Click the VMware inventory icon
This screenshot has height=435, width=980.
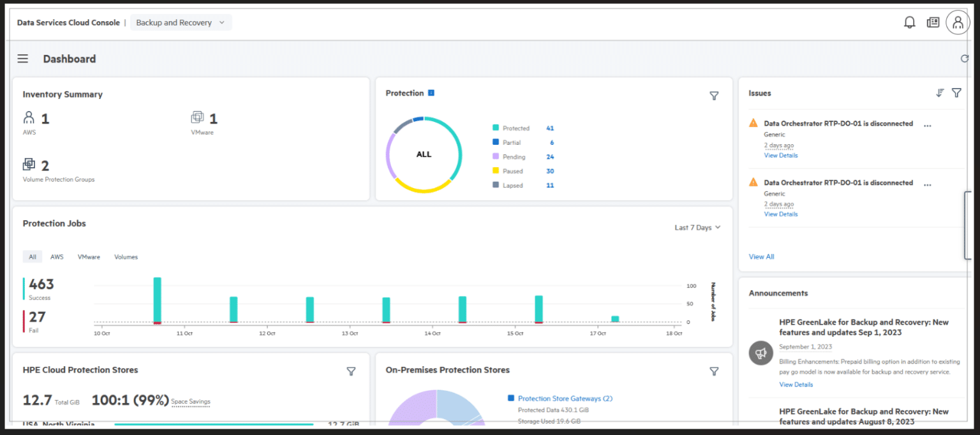point(197,117)
